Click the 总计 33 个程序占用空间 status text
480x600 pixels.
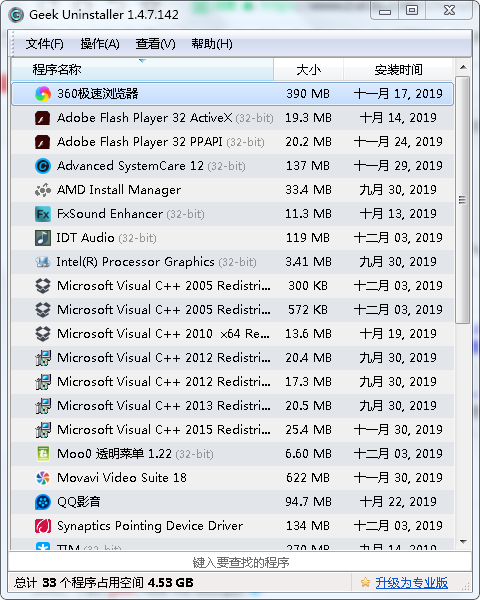pos(103,583)
